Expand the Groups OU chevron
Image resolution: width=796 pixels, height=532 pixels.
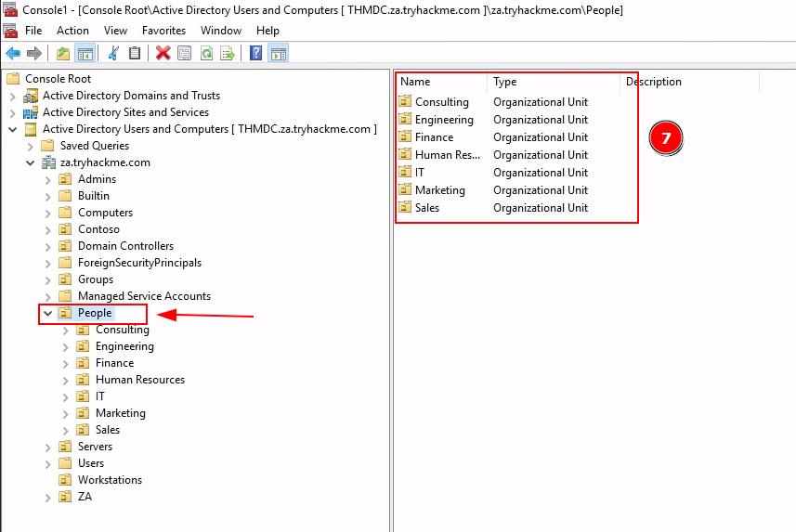click(47, 280)
